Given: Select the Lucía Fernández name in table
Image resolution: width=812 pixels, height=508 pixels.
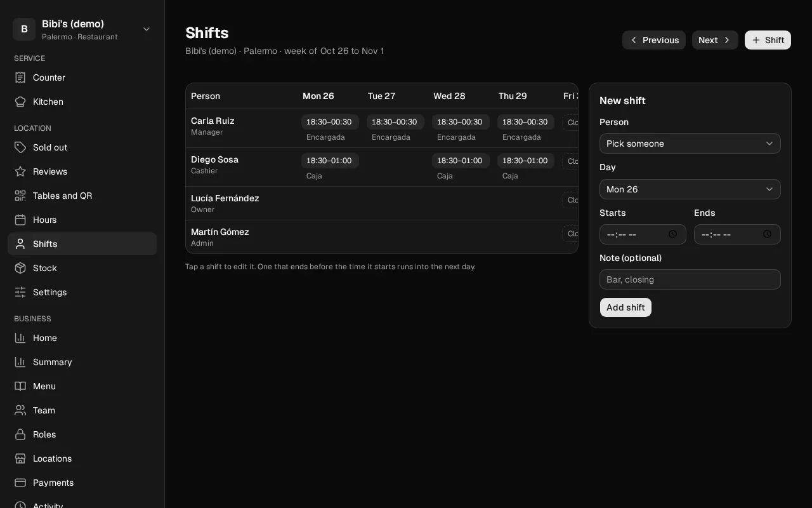Looking at the screenshot, I should pos(225,198).
